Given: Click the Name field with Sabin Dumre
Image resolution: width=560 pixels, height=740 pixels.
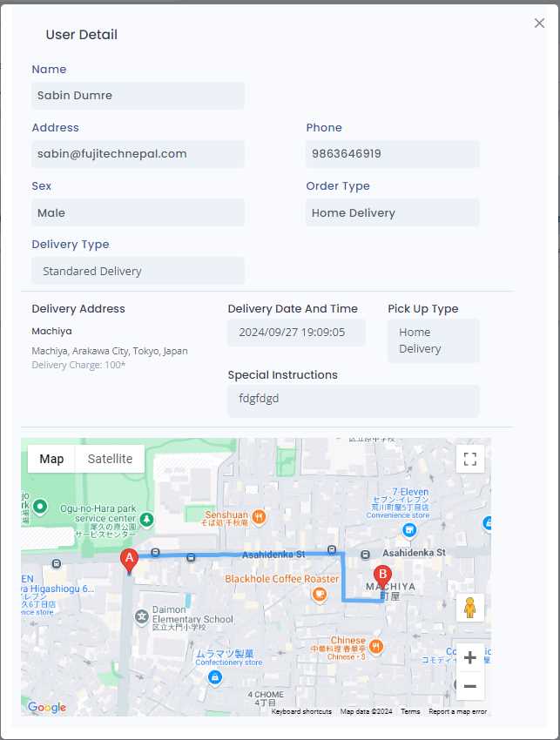Looking at the screenshot, I should coord(138,96).
